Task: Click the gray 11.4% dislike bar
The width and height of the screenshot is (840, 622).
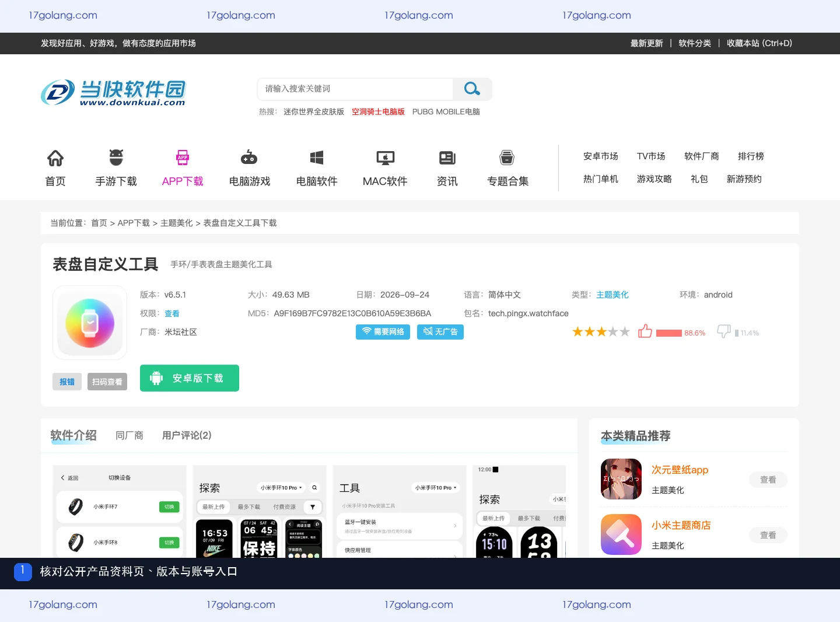Action: point(737,333)
